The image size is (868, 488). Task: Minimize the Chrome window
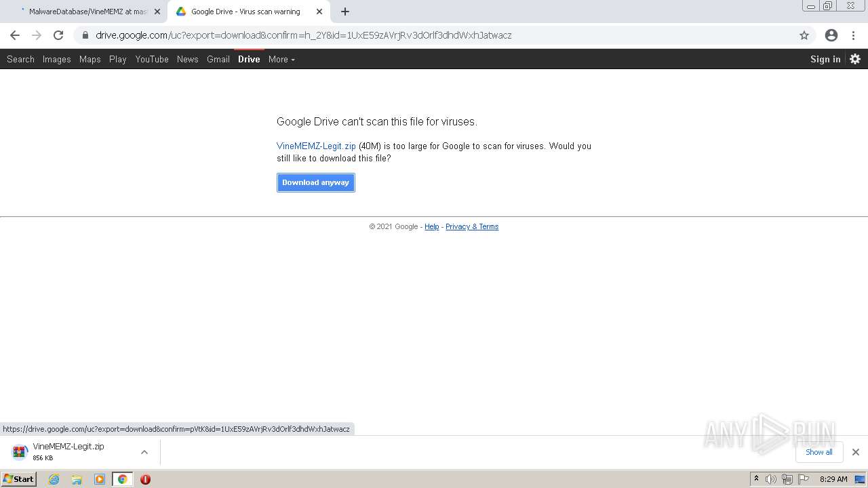pyautogui.click(x=810, y=5)
